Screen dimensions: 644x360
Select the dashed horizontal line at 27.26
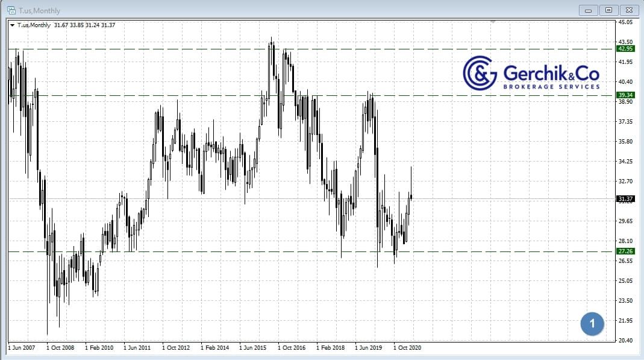tap(241, 251)
